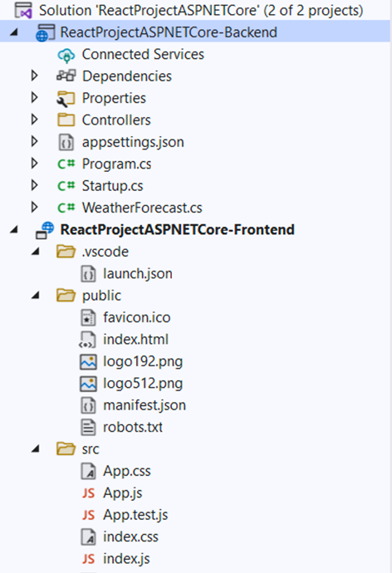Select logo192.png file name
The image size is (392, 573).
[x=143, y=362]
